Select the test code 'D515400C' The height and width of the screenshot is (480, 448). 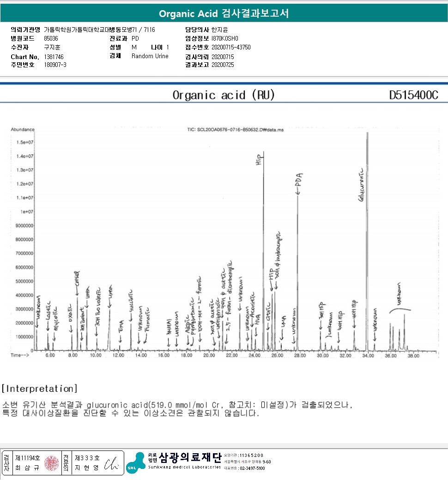pyautogui.click(x=413, y=95)
